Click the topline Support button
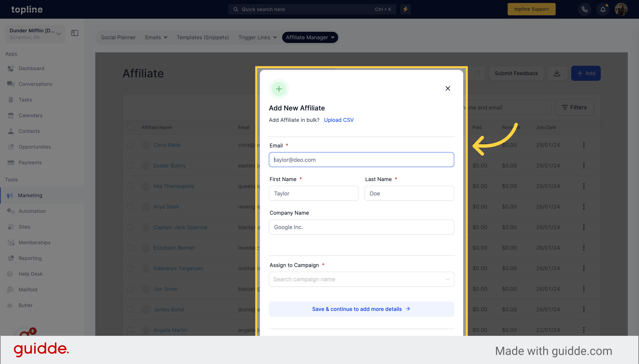639x364 pixels. (532, 9)
